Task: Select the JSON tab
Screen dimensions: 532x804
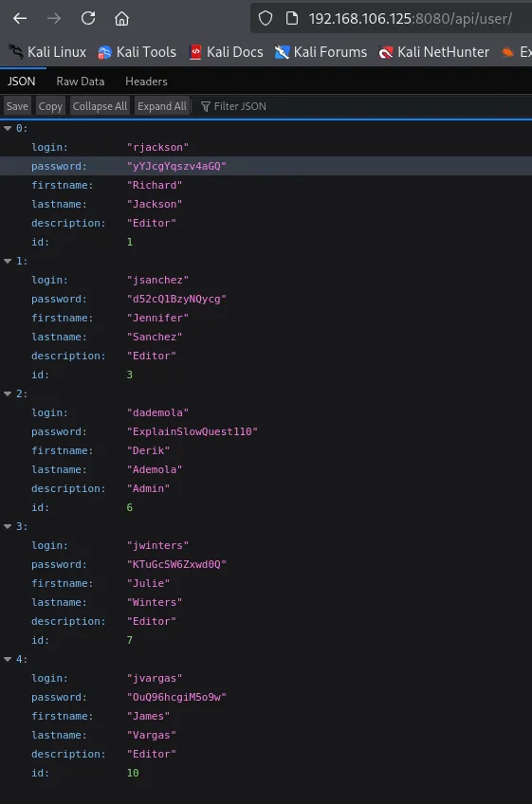Action: point(22,81)
